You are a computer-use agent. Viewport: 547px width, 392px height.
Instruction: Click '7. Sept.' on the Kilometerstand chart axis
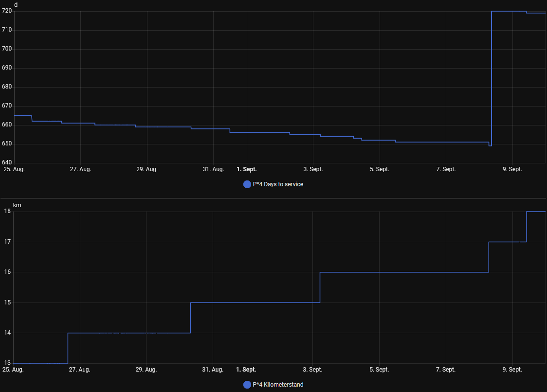click(x=446, y=369)
